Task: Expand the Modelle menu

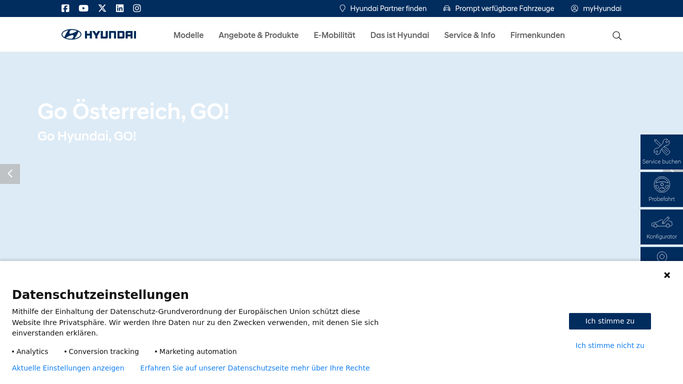Action: point(188,35)
